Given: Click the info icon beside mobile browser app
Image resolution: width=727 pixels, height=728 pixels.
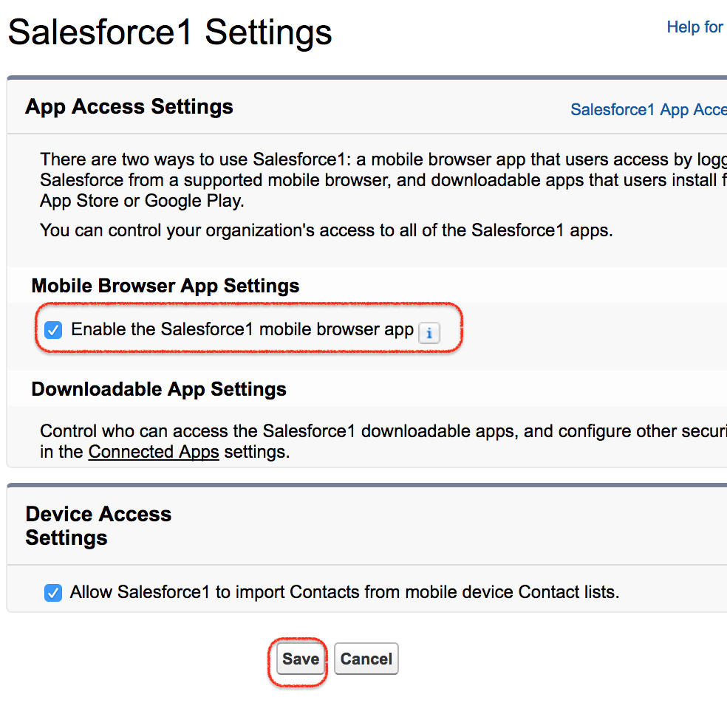Looking at the screenshot, I should click(x=429, y=332).
